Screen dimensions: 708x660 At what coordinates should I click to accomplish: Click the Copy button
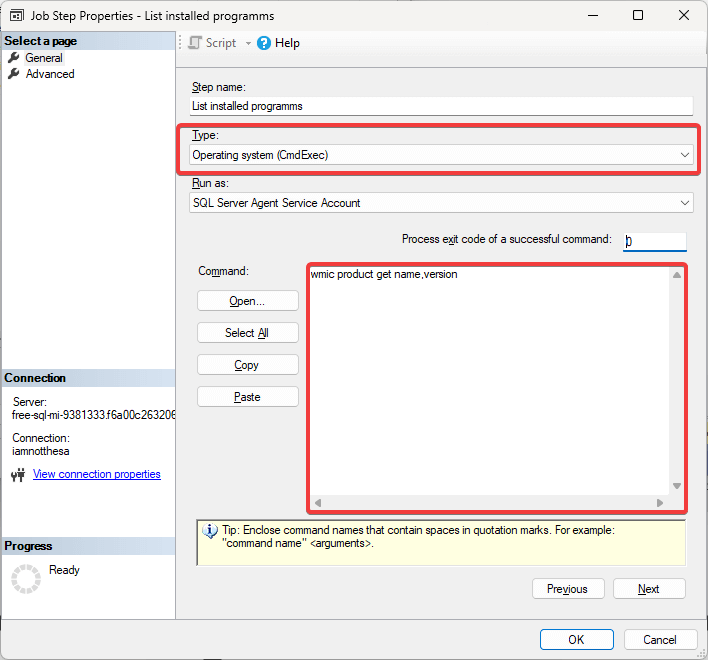click(247, 365)
